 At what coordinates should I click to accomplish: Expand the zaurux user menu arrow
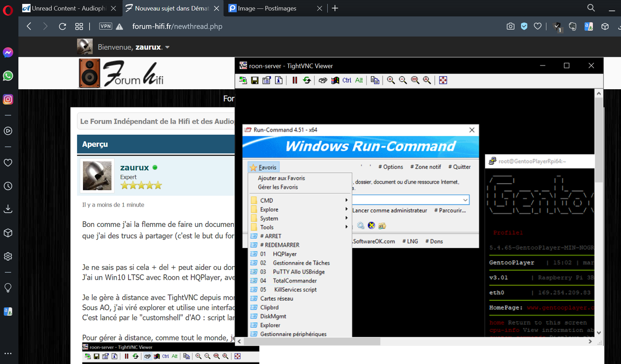tap(167, 47)
